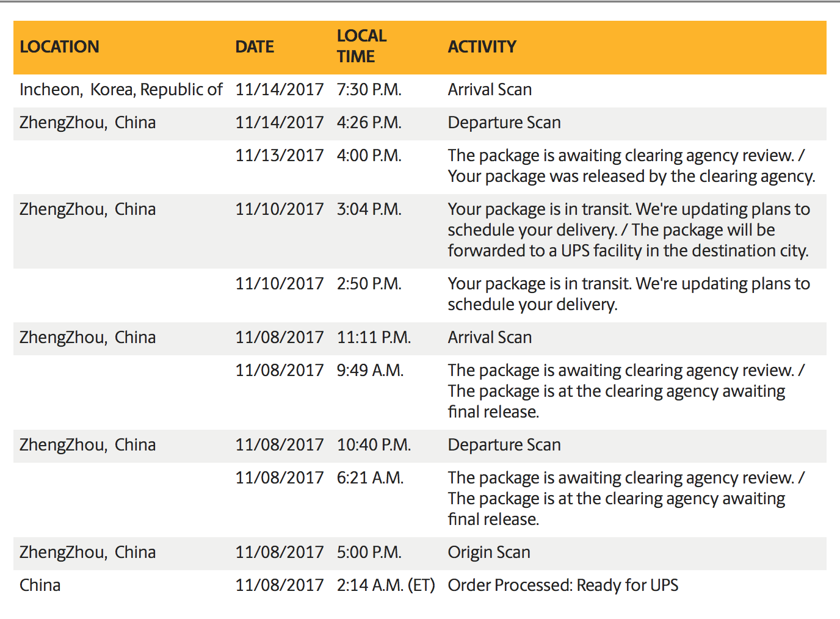Screen dimensions: 840x619
Task: Click the ACTIVITY column header
Action: (x=482, y=47)
